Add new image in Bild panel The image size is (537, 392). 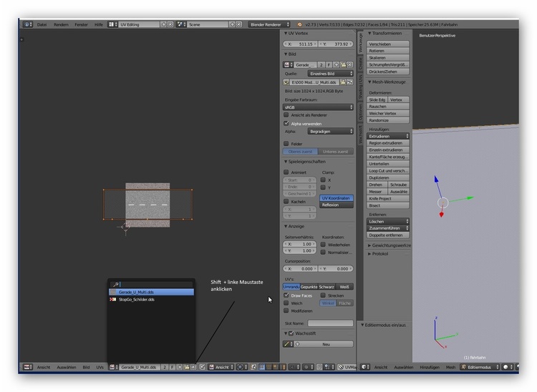click(336, 64)
